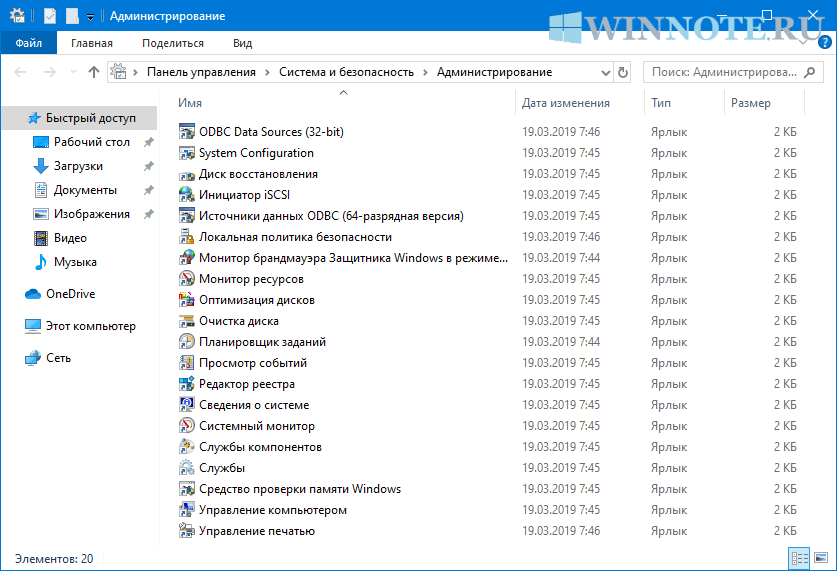This screenshot has width=837, height=571.
Task: Select the Службы компонентов icon
Action: [x=186, y=447]
